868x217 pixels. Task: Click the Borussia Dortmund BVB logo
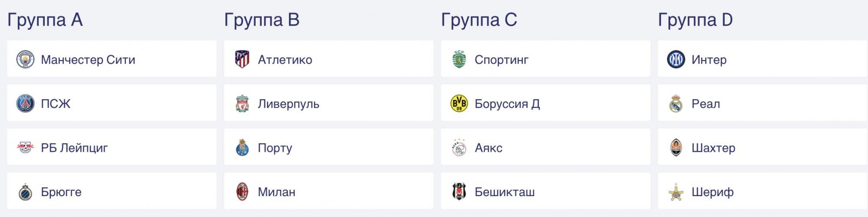(459, 104)
